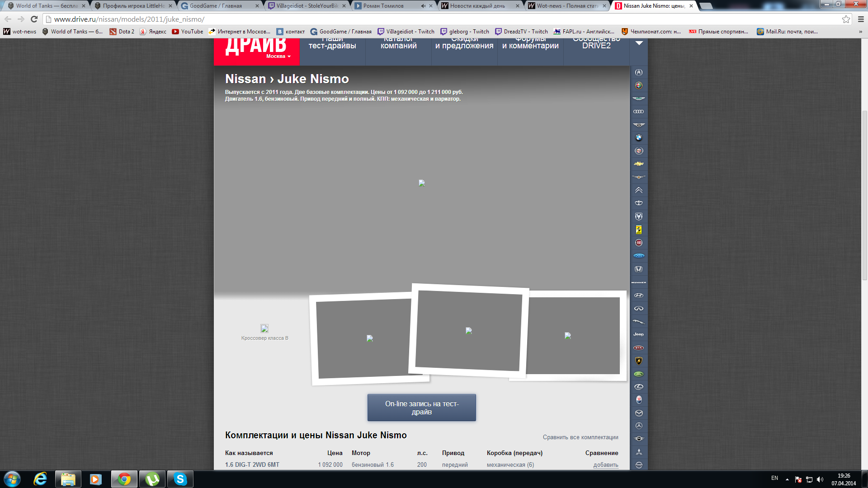Open the Hummer brand label
Viewport: 868px width, 488px height.
click(x=639, y=282)
